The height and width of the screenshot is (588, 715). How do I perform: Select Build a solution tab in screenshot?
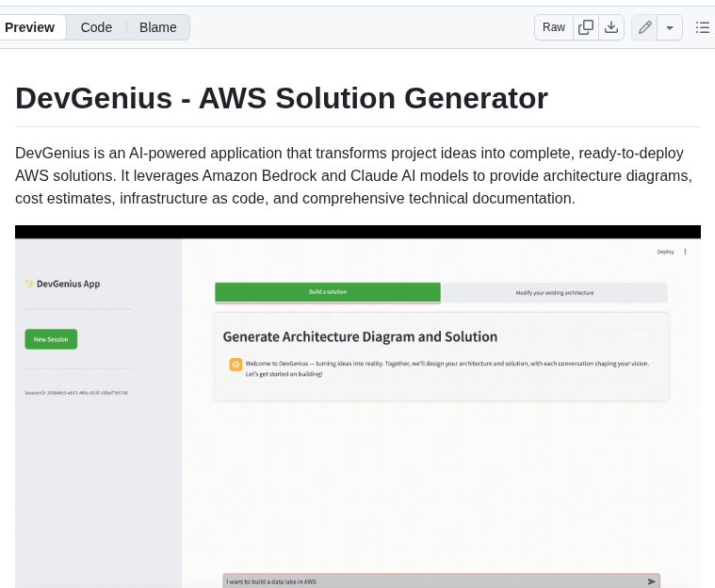click(328, 292)
